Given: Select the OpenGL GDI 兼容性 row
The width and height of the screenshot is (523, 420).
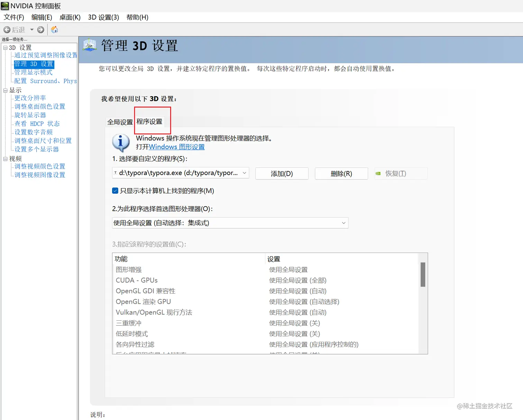Looking at the screenshot, I should (265, 291).
